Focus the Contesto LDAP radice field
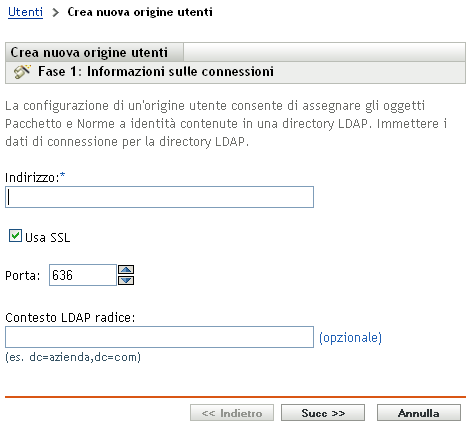The height and width of the screenshot is (427, 473). click(x=159, y=337)
